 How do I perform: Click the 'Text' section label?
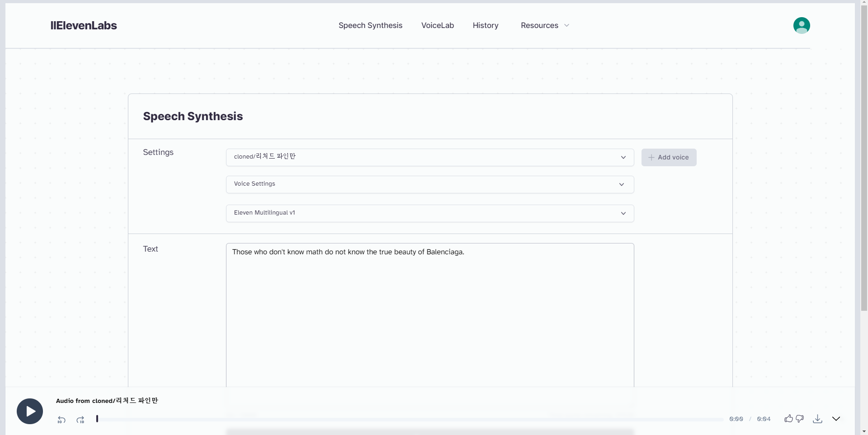151,249
